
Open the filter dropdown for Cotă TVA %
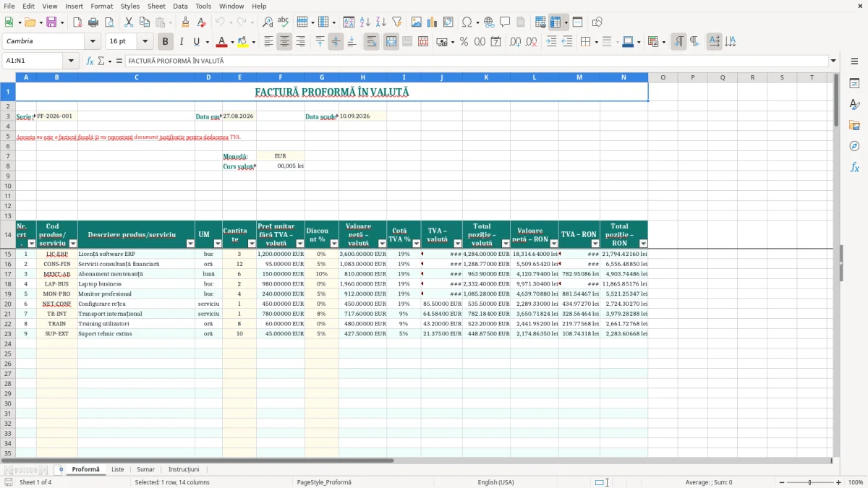point(417,244)
